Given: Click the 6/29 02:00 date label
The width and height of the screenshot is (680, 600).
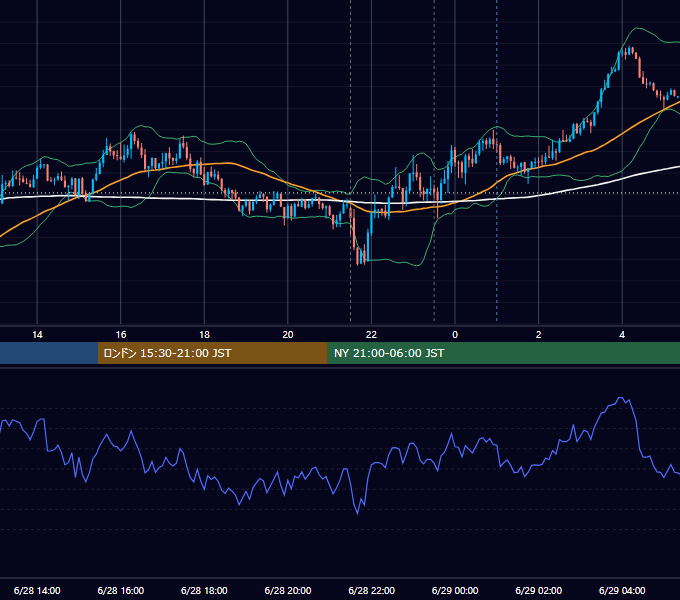Looking at the screenshot, I should pyautogui.click(x=539, y=590).
